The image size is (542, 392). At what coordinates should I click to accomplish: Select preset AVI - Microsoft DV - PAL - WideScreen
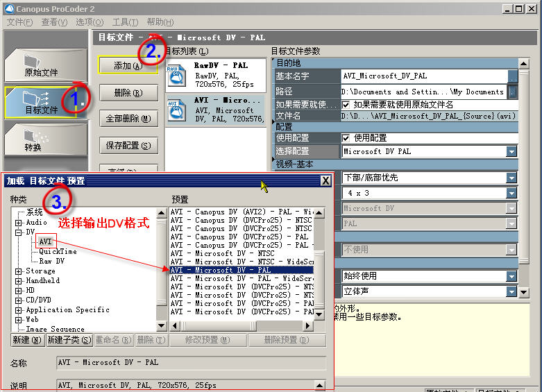coord(242,278)
